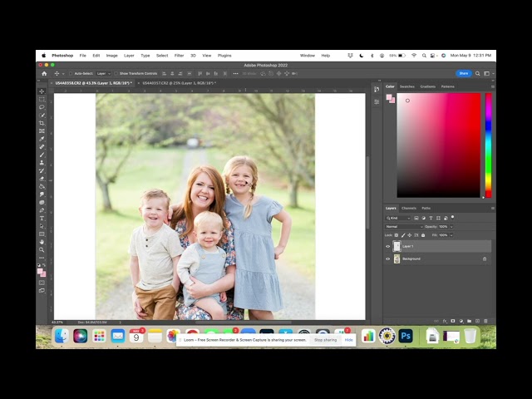Select the Paint Bucket tool
The width and height of the screenshot is (532, 399).
click(42, 186)
